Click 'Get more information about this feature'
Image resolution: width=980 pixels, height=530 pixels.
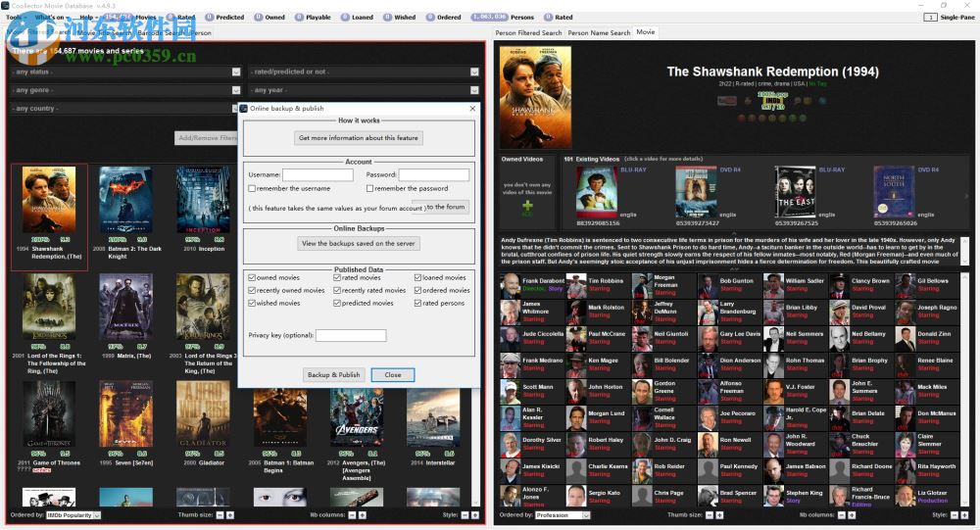tap(358, 137)
